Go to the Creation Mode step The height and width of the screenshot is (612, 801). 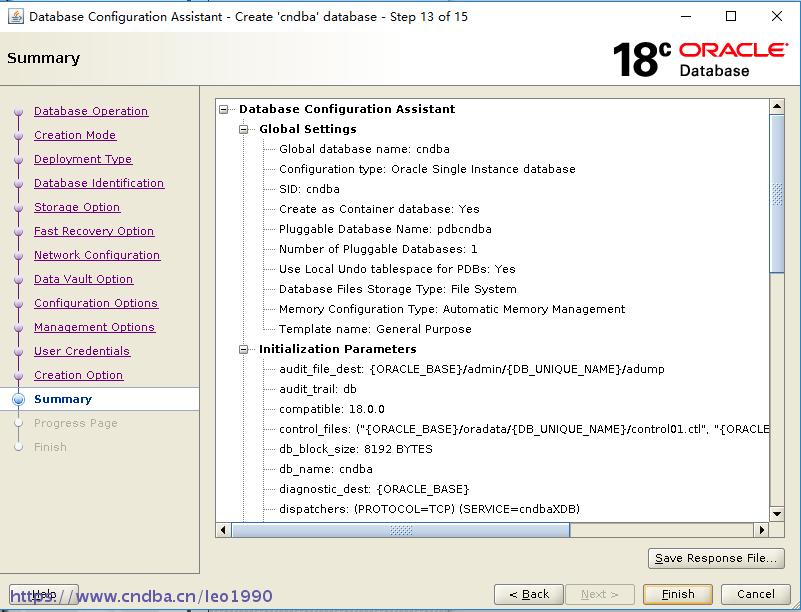point(75,135)
